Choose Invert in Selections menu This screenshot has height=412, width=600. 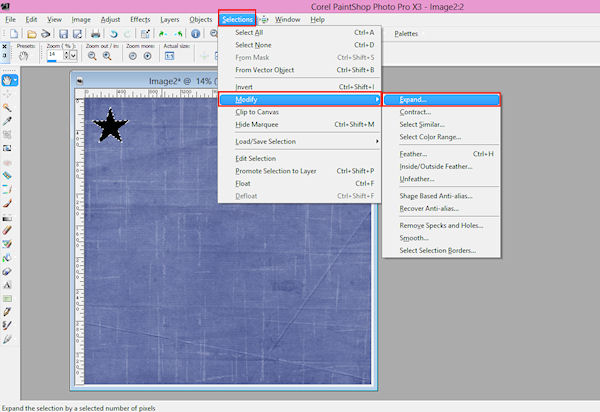click(299, 87)
